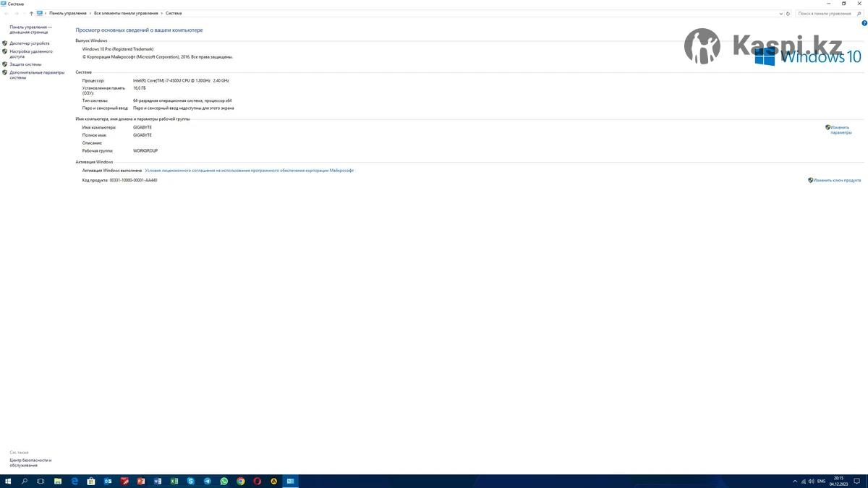This screenshot has height=488, width=868.
Task: Open WhatsApp from the taskbar
Action: (x=224, y=481)
